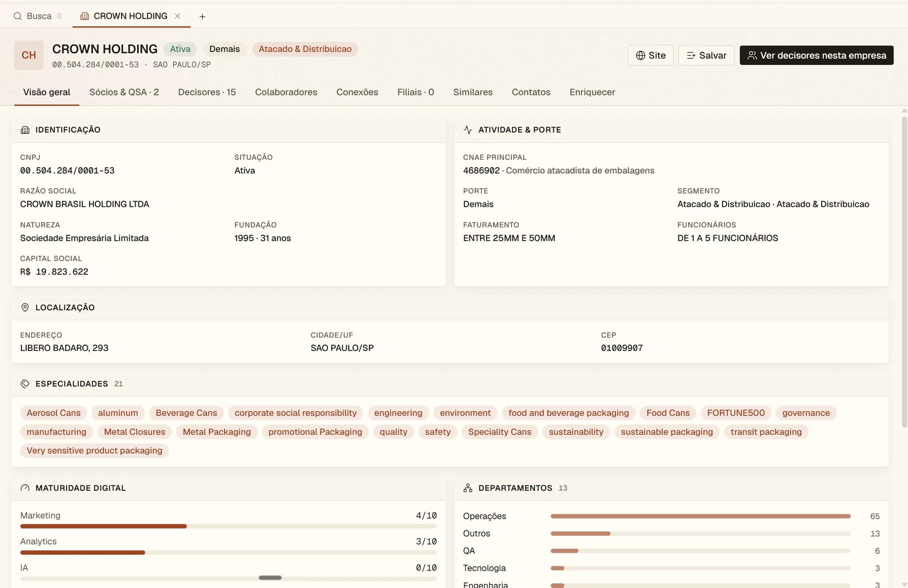The width and height of the screenshot is (908, 588).
Task: Click the corporate social responsibility tag
Action: (x=296, y=413)
